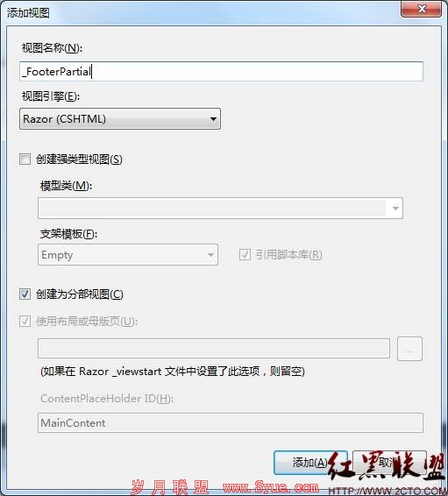Image resolution: width=448 pixels, height=496 pixels.
Task: Open the Razor (CSHTML) view engine dropdown
Action: pos(120,119)
